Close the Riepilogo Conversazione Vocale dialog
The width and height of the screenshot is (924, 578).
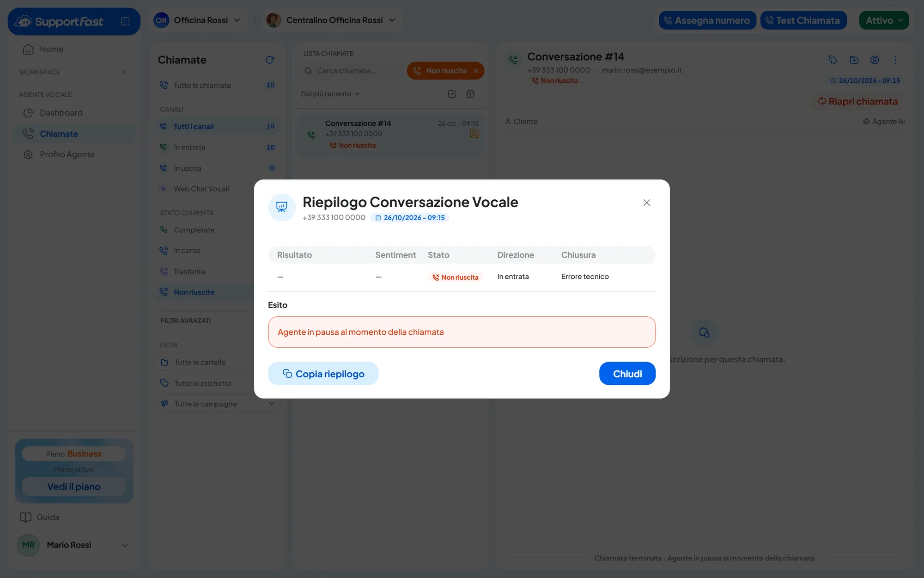click(646, 203)
